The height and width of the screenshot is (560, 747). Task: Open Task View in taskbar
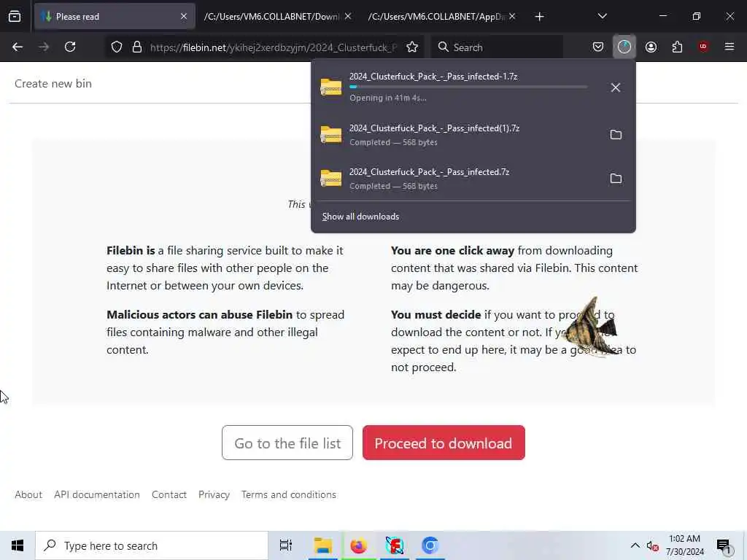286,545
